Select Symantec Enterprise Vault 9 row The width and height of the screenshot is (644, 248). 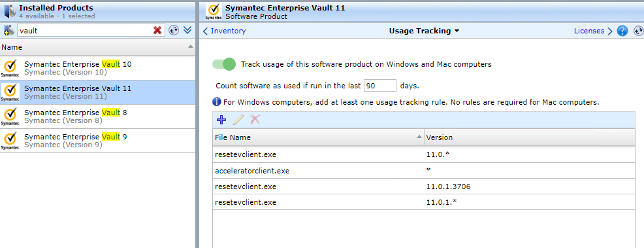click(x=97, y=141)
